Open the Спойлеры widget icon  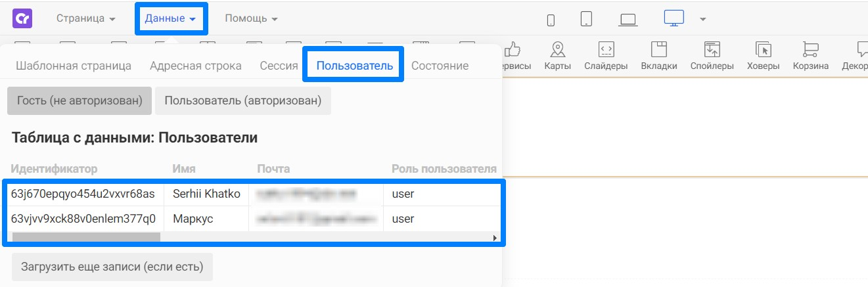pyautogui.click(x=712, y=56)
